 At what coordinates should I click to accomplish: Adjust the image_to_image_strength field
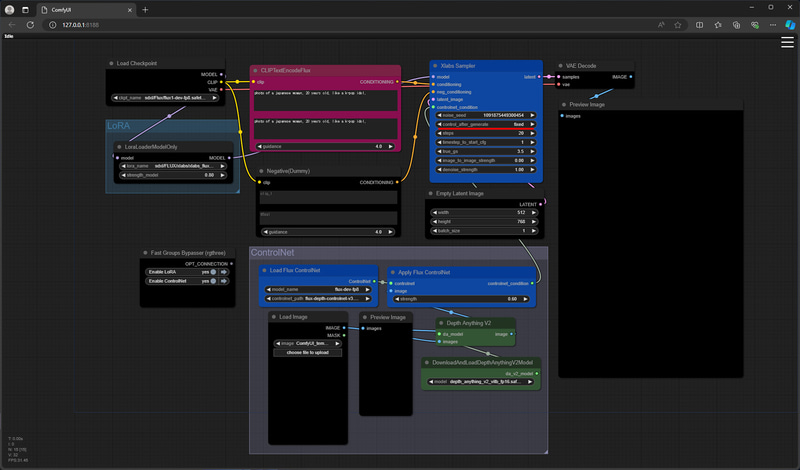pyautogui.click(x=486, y=160)
